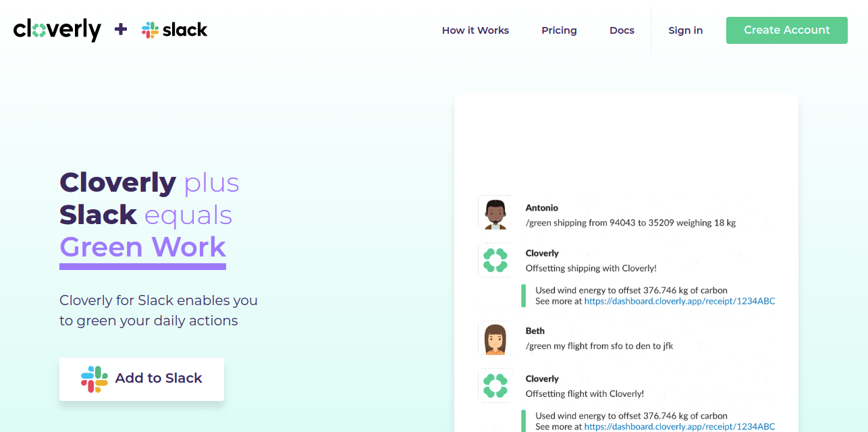Image resolution: width=868 pixels, height=432 pixels.
Task: Click Cloverly avatar beside the flight offset reply
Action: pyautogui.click(x=495, y=386)
